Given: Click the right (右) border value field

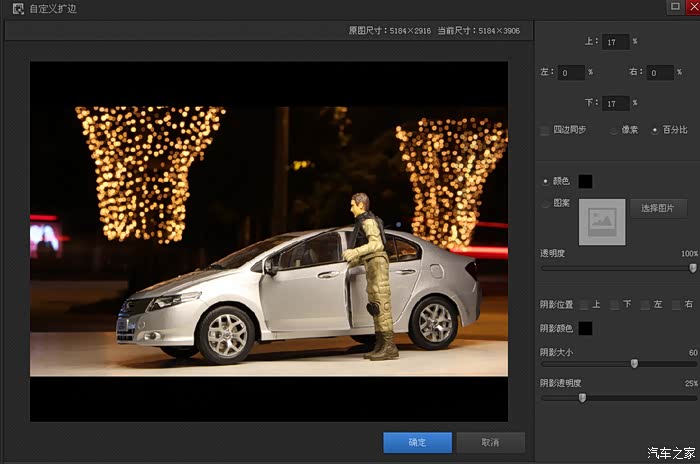Looking at the screenshot, I should tap(660, 73).
